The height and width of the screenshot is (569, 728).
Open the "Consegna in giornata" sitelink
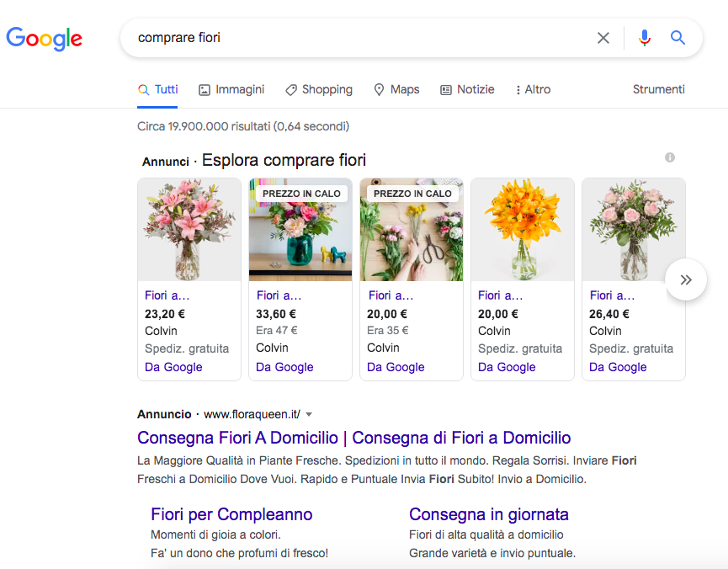click(x=489, y=514)
